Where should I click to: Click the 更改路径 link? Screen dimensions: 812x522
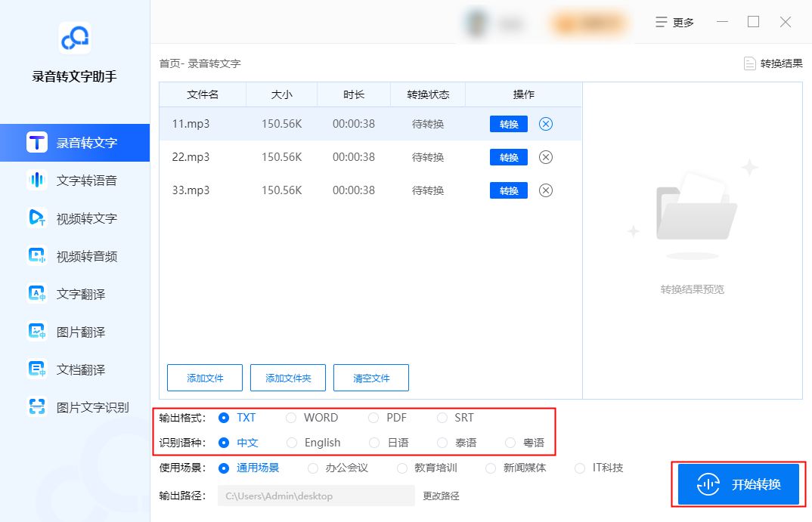coord(441,496)
